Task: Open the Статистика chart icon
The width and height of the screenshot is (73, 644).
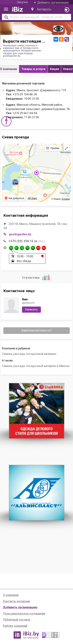Action: coord(46,277)
